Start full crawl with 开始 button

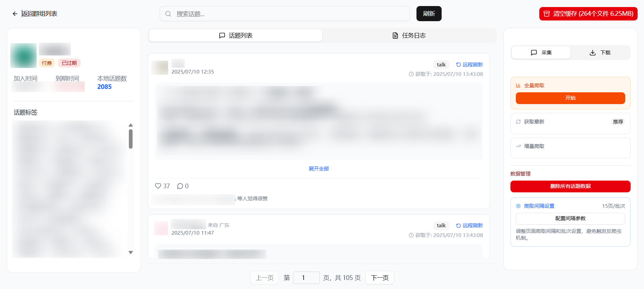pos(570,98)
